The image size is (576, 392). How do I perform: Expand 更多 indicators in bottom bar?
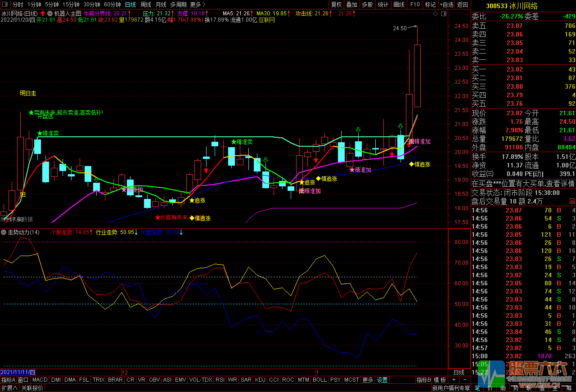click(368, 380)
